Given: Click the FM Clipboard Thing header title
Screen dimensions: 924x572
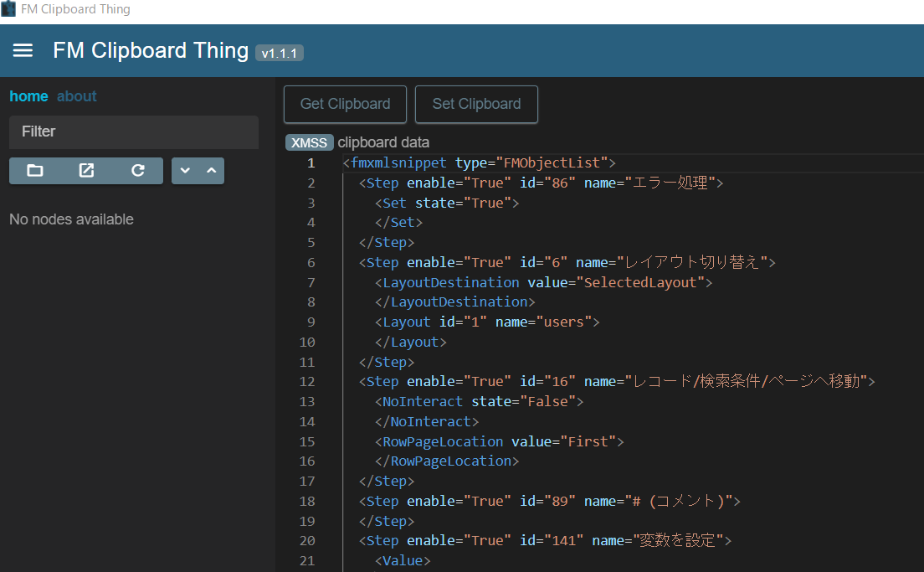Looking at the screenshot, I should 151,51.
